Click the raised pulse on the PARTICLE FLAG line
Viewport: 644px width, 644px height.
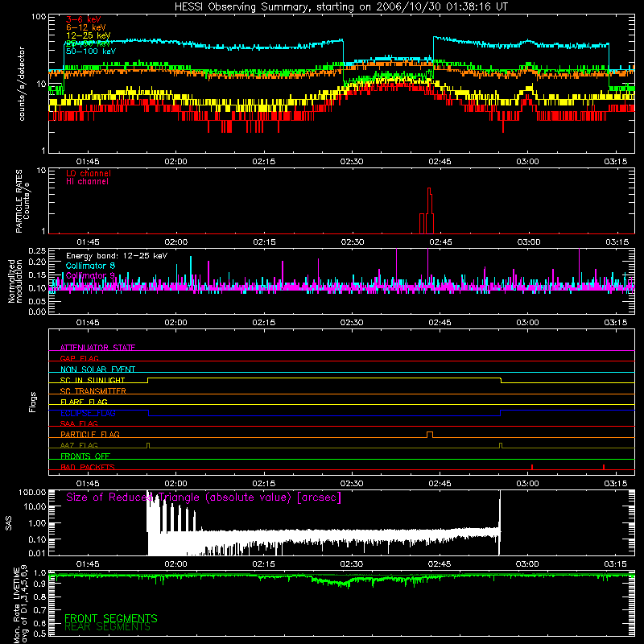(x=430, y=435)
